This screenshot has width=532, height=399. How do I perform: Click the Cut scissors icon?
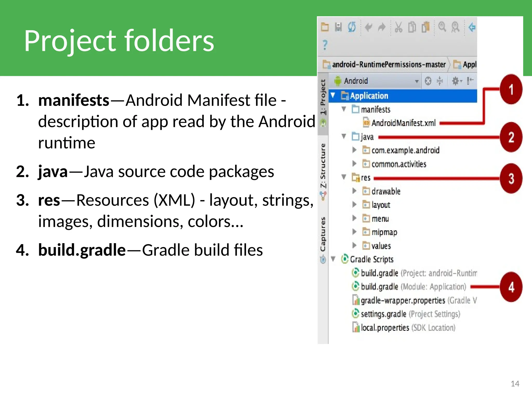[398, 27]
